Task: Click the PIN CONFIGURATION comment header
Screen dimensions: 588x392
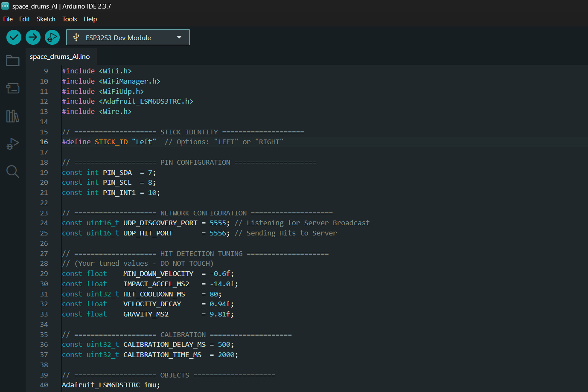Action: pos(189,163)
